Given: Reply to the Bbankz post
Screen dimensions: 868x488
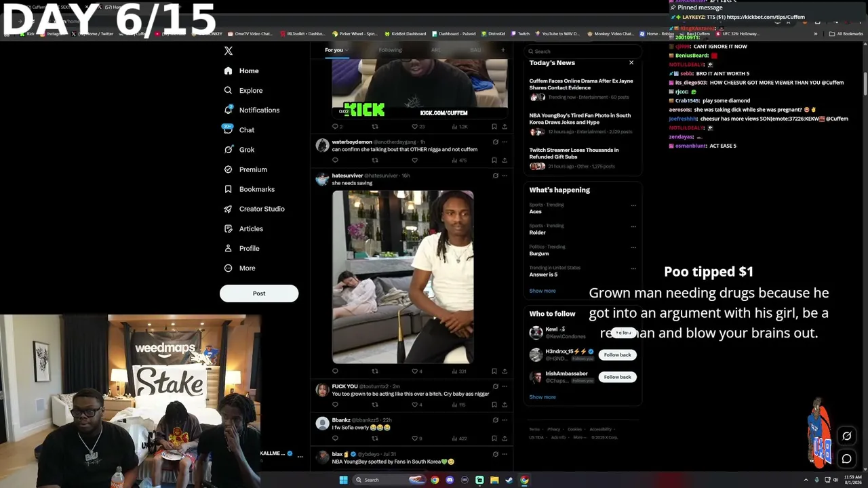Looking at the screenshot, I should 335,439.
